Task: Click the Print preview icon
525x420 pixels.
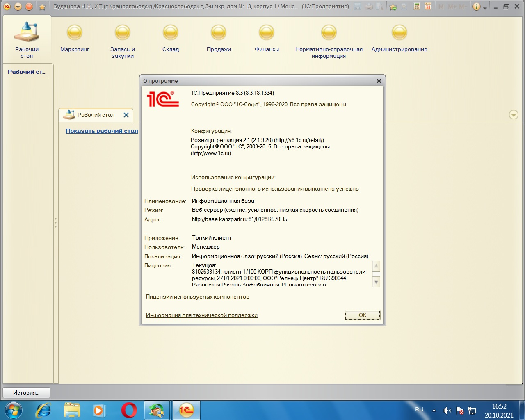Action: click(x=380, y=7)
